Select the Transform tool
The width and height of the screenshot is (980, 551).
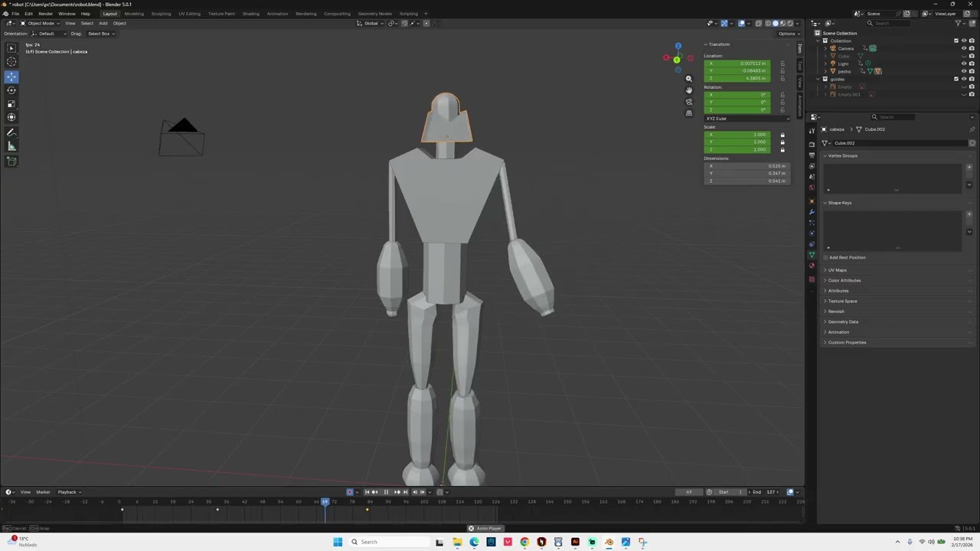point(11,118)
